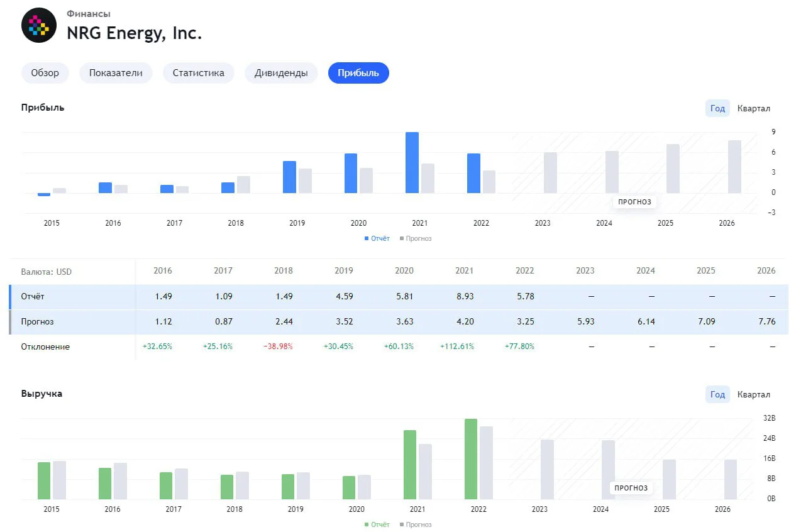Click 2015 on Прибыль chart axis
This screenshot has height=532, width=796.
[52, 223]
